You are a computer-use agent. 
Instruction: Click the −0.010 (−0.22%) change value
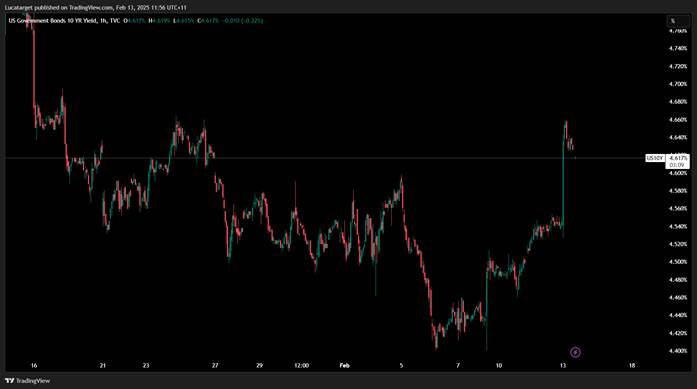(243, 20)
